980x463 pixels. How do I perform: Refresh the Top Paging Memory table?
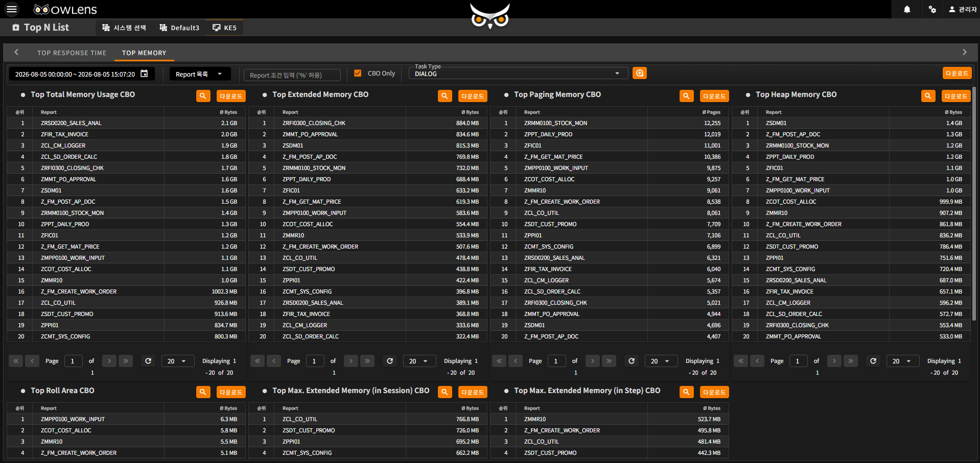pyautogui.click(x=632, y=361)
